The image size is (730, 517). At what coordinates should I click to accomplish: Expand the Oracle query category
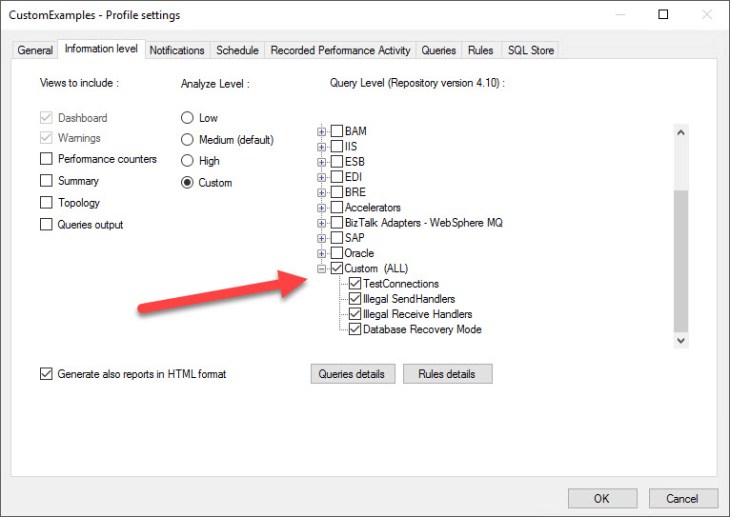321,253
